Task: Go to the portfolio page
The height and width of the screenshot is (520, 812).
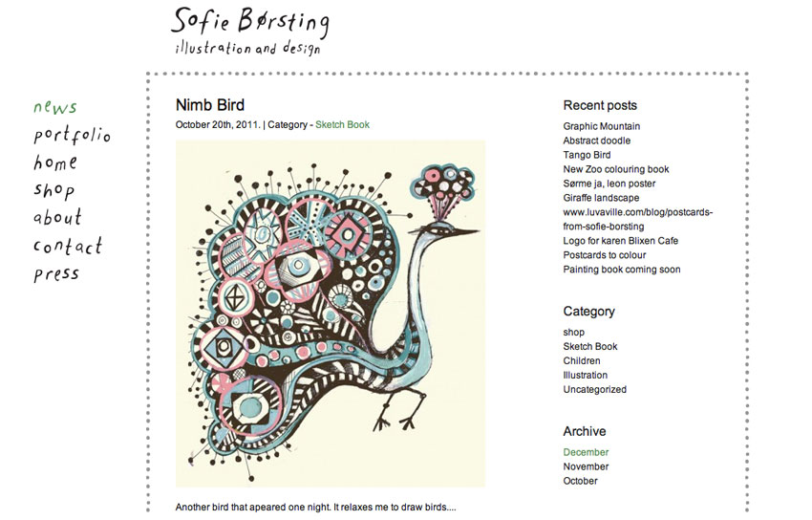Action: click(72, 135)
